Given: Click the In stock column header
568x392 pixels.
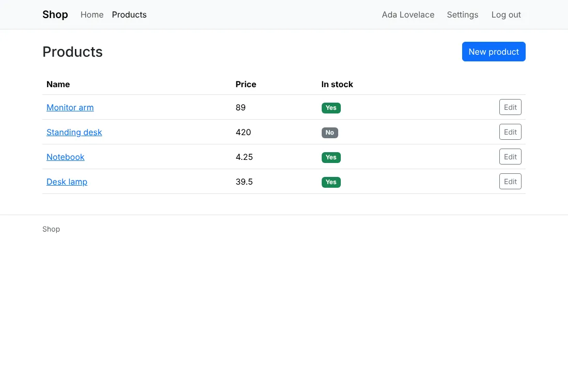Looking at the screenshot, I should (x=337, y=85).
